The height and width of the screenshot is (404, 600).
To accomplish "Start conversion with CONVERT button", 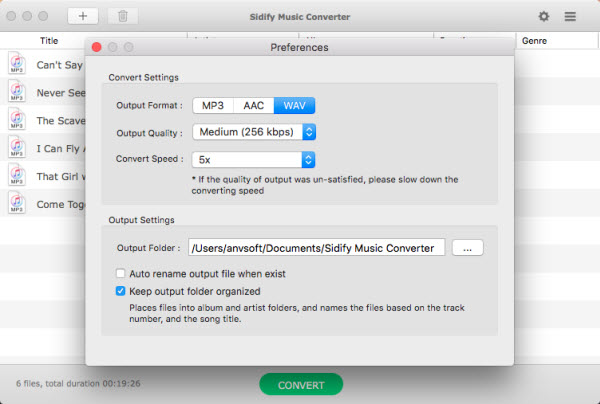I will pyautogui.click(x=301, y=384).
